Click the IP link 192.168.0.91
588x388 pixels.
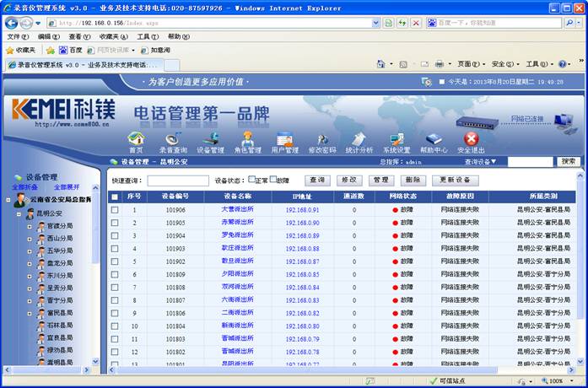pyautogui.click(x=302, y=210)
